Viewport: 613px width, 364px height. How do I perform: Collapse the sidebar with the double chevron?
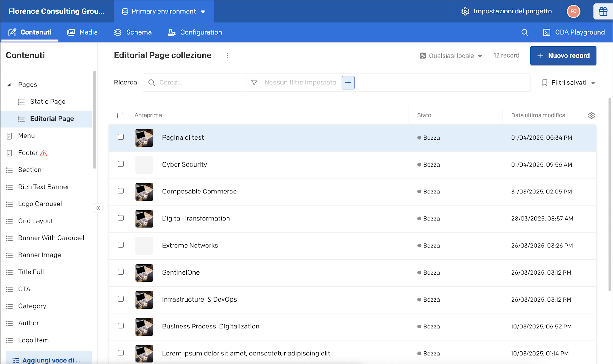(98, 208)
